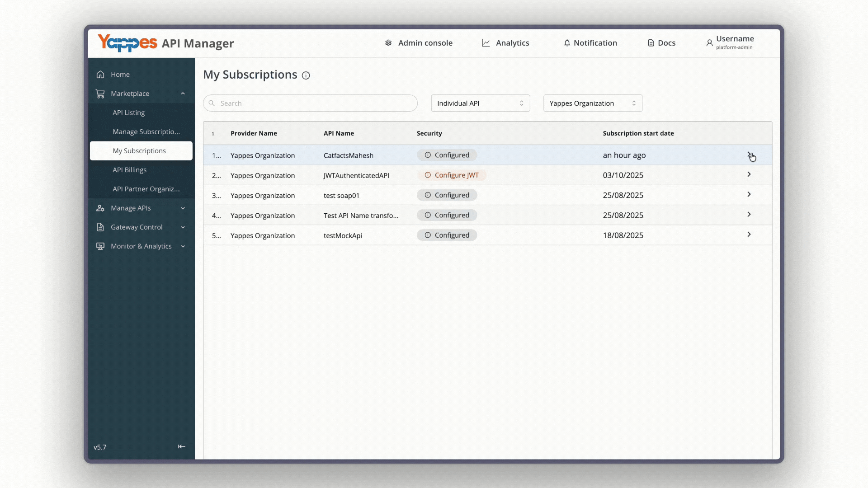Viewport: 868px width, 488px height.
Task: Click the JWTAuthenticatedAPI name
Action: point(356,175)
